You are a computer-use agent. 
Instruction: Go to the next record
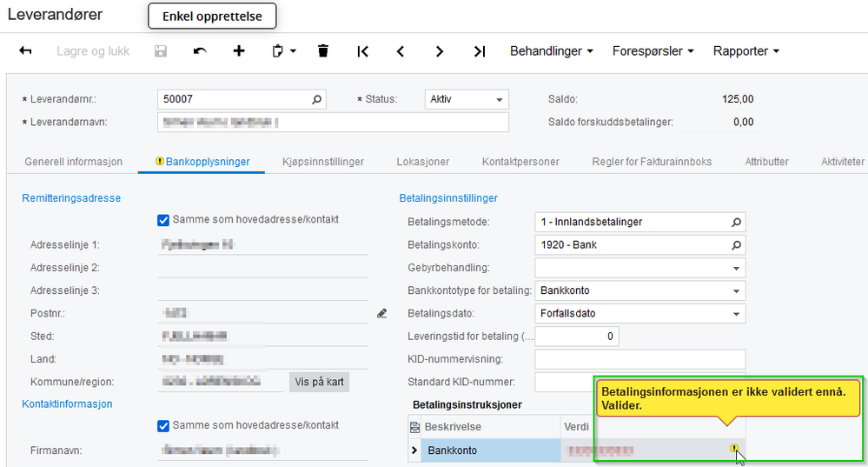tap(440, 51)
